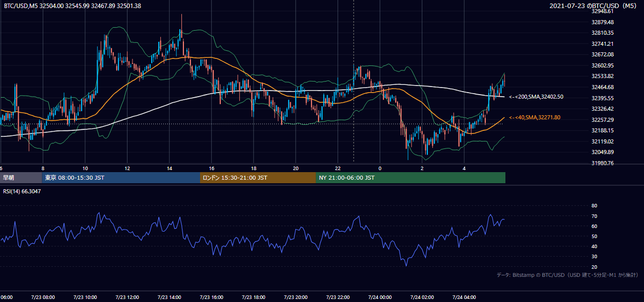Click the 7/24 00:00 time label
The width and height of the screenshot is (644, 302).
tap(380, 297)
